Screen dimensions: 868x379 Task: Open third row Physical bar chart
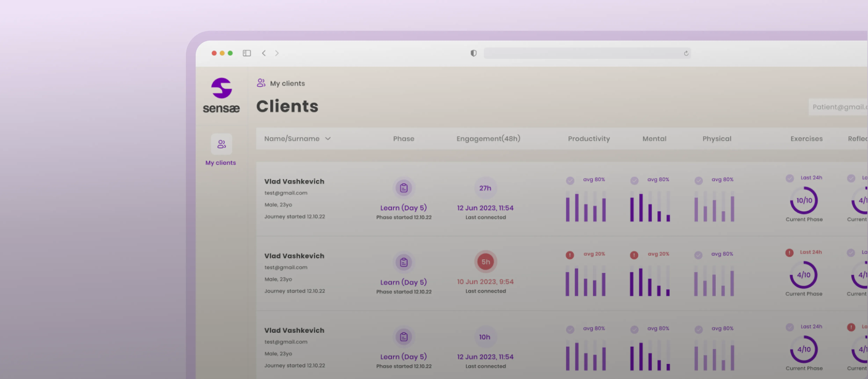click(x=714, y=355)
